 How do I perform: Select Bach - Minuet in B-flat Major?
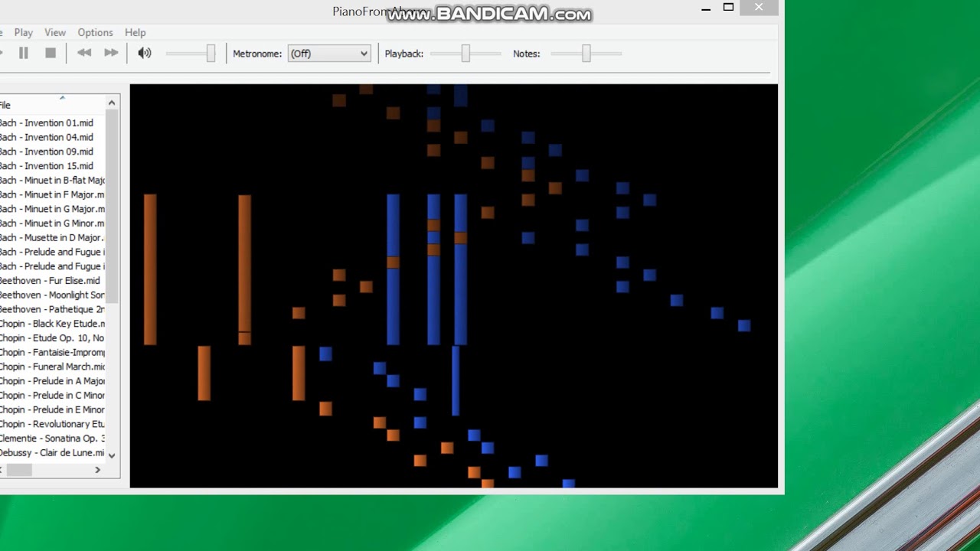point(52,180)
